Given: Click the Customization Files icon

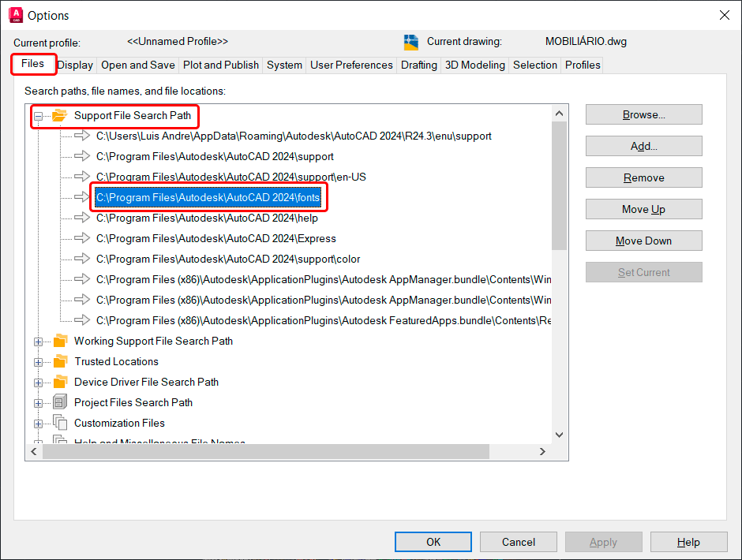Looking at the screenshot, I should click(x=60, y=424).
